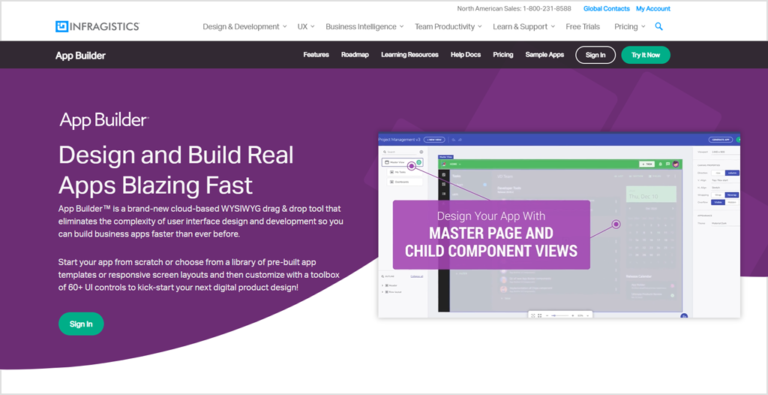This screenshot has height=395, width=768.
Task: Expand the Business Intelligence dropdown
Action: point(364,26)
